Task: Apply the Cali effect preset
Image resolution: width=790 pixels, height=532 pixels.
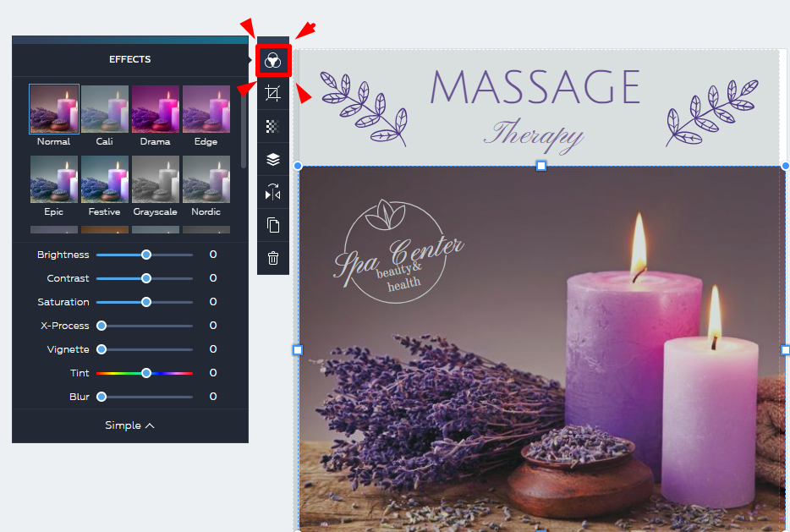Action: (x=104, y=109)
